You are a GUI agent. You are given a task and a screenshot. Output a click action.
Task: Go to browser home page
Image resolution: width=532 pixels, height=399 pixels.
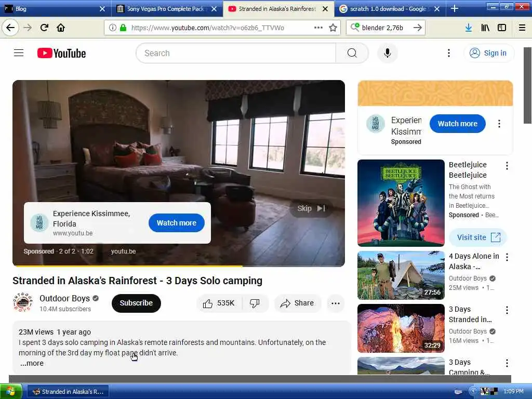point(61,28)
